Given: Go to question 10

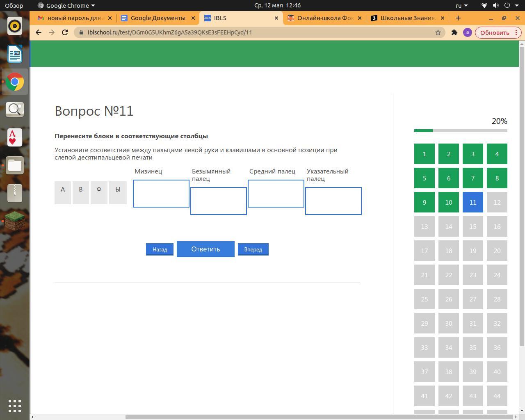Looking at the screenshot, I should pyautogui.click(x=449, y=202).
